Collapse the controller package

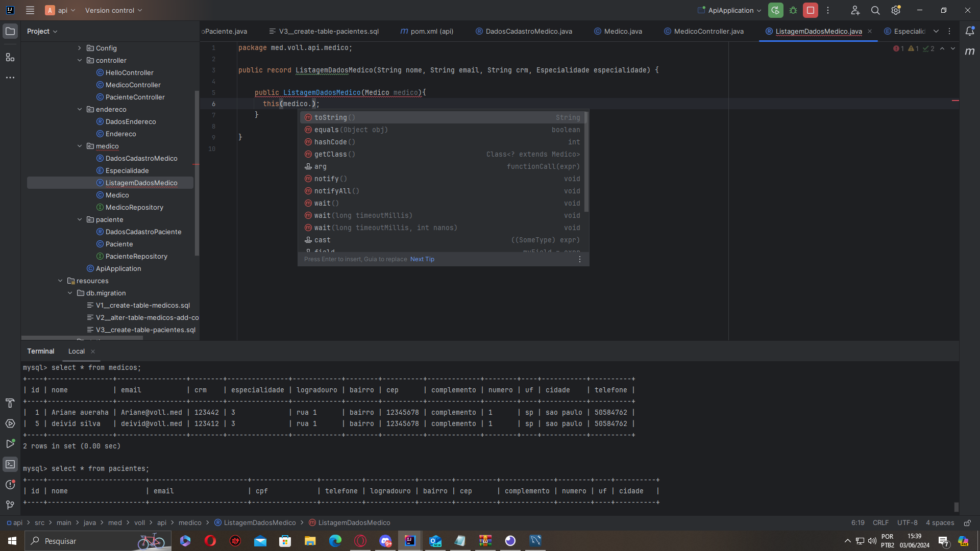[80, 60]
